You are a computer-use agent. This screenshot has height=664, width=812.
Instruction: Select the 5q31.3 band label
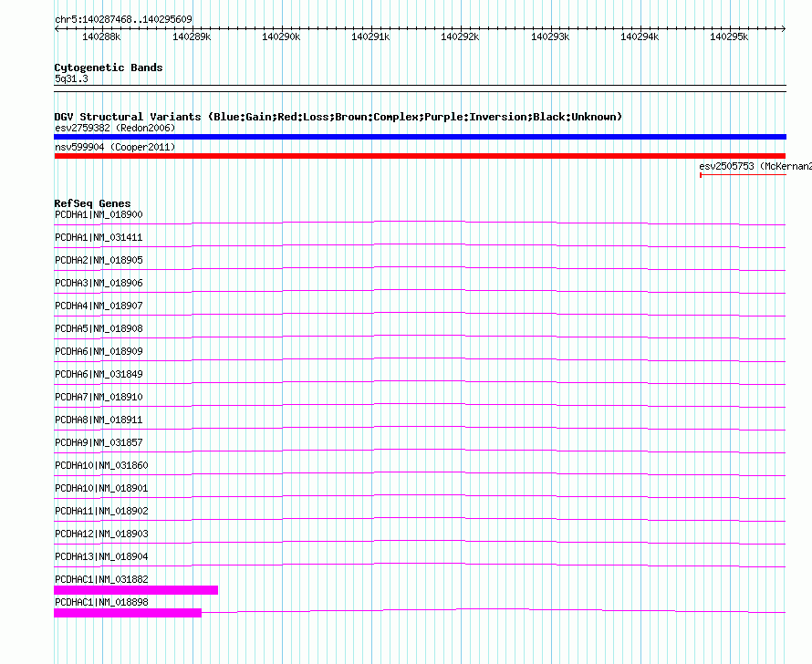(x=71, y=78)
